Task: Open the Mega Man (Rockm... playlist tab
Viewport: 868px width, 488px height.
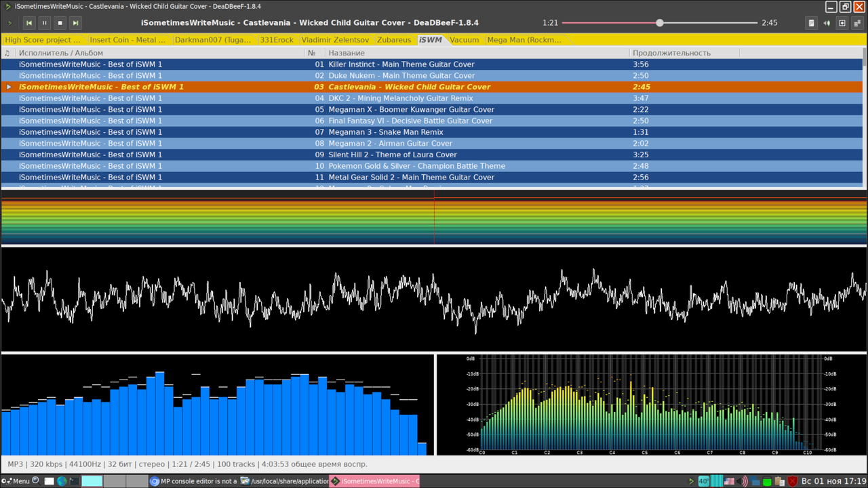Action: pyautogui.click(x=525, y=40)
